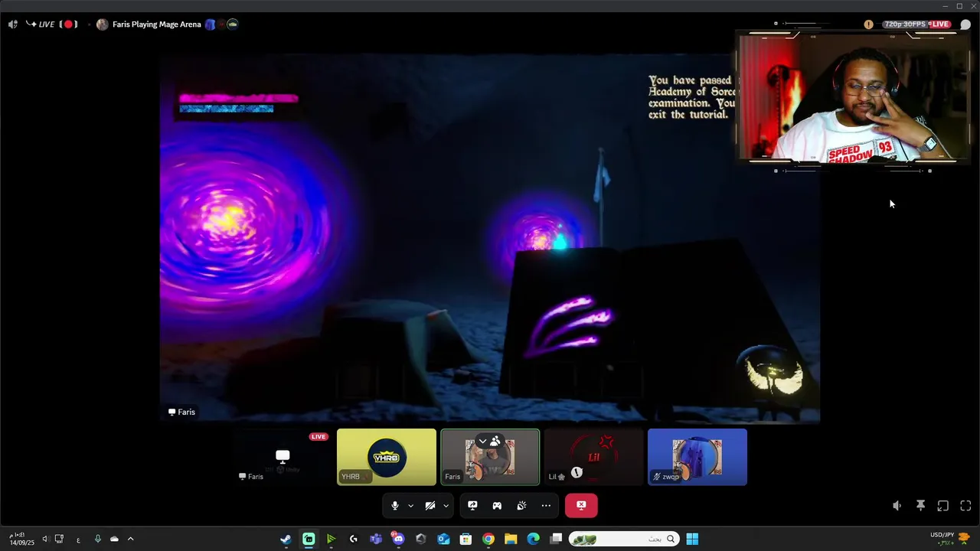Pin the call view

click(x=920, y=506)
